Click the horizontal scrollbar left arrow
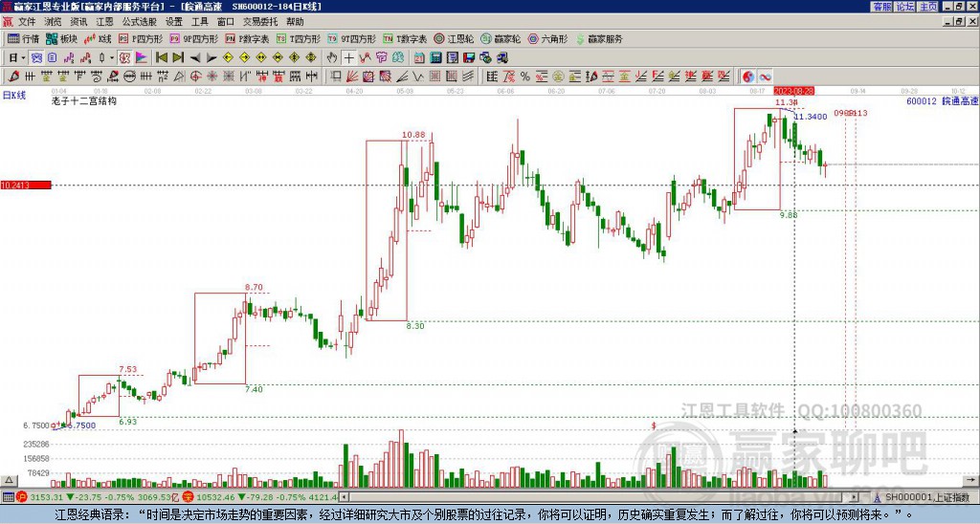Image resolution: width=980 pixels, height=524 pixels. tap(345, 497)
